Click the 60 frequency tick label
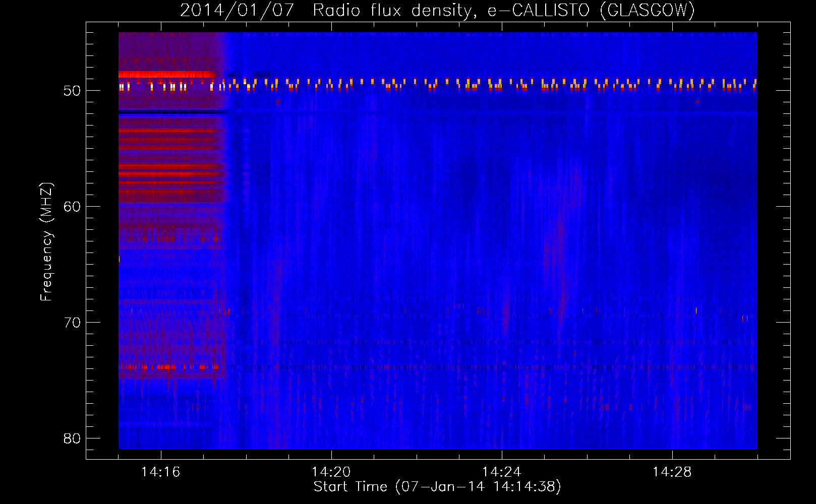Image resolution: width=816 pixels, height=504 pixels. tap(72, 207)
